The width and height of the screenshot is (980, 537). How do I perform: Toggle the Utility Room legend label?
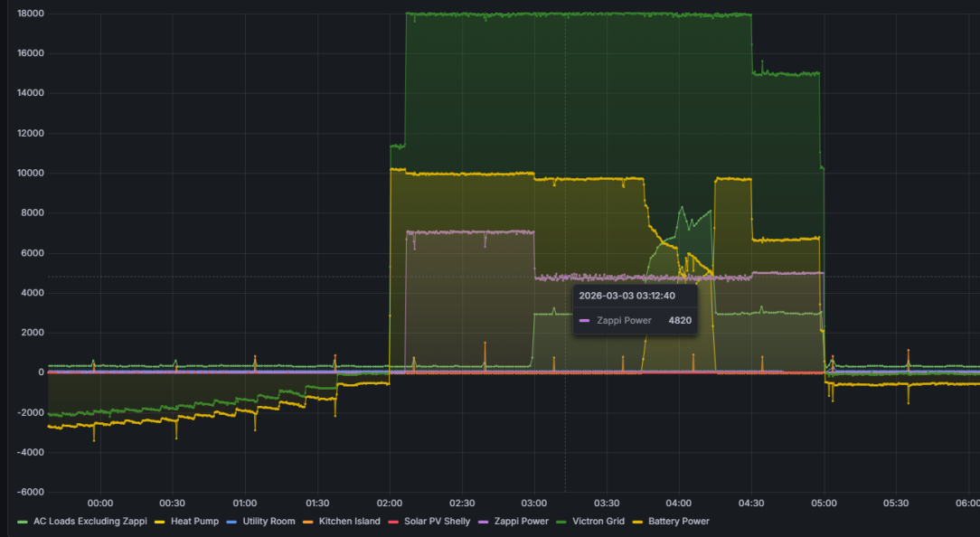coord(269,522)
